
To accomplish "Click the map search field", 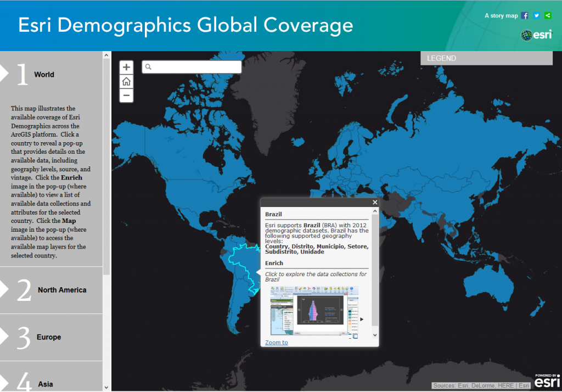I will (192, 67).
